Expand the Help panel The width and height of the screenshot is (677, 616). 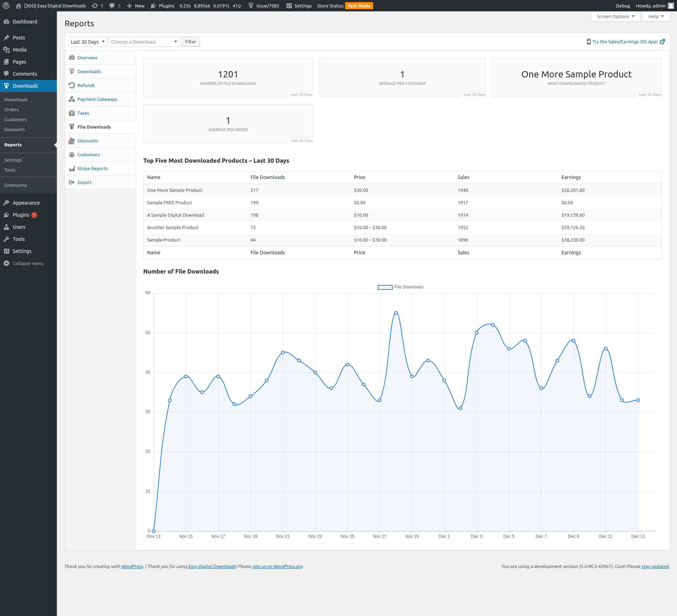656,17
